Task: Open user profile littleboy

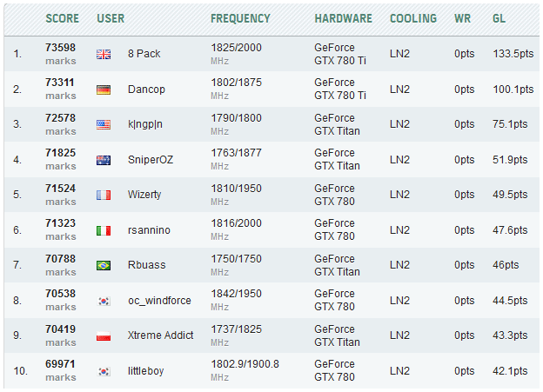Action: point(146,371)
